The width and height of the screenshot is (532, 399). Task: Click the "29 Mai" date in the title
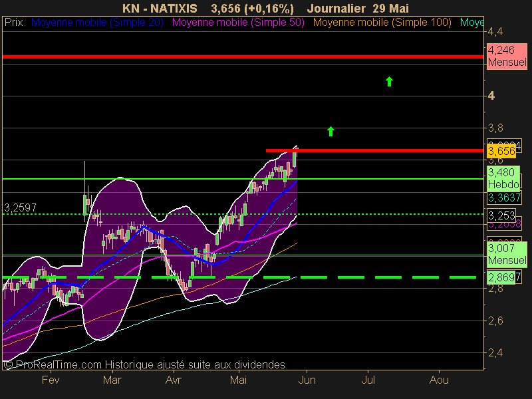point(390,8)
